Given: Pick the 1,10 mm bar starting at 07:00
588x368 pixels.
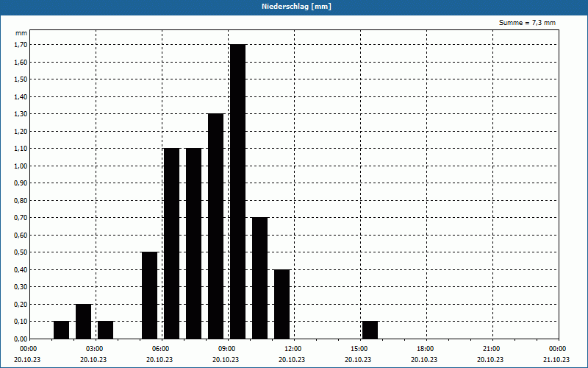Looking at the screenshot, I should (x=193, y=244).
